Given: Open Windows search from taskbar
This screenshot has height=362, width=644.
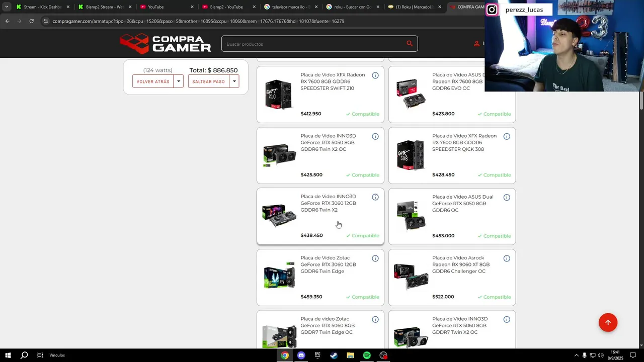Looking at the screenshot, I should [x=24, y=355].
